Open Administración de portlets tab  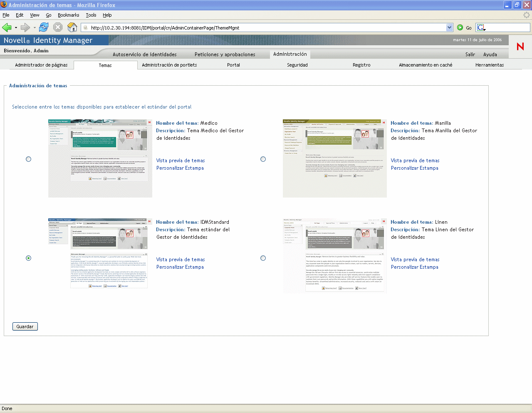pyautogui.click(x=169, y=65)
